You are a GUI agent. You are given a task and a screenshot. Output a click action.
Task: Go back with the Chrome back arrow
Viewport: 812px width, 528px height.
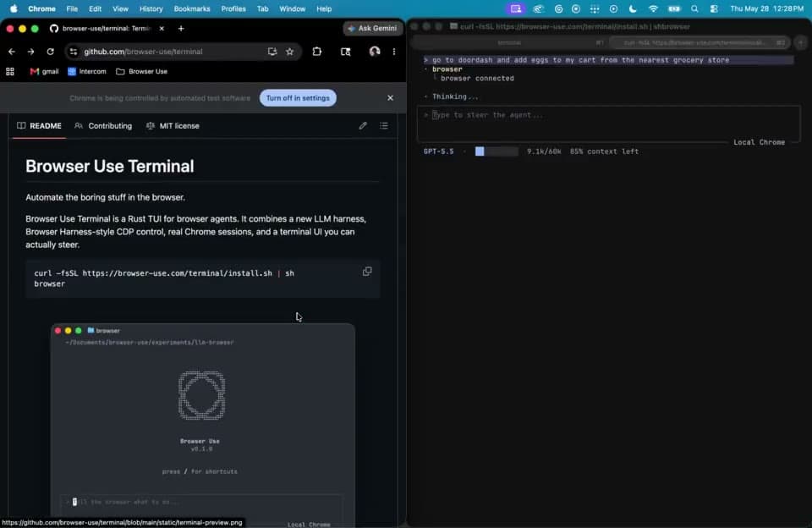click(11, 52)
